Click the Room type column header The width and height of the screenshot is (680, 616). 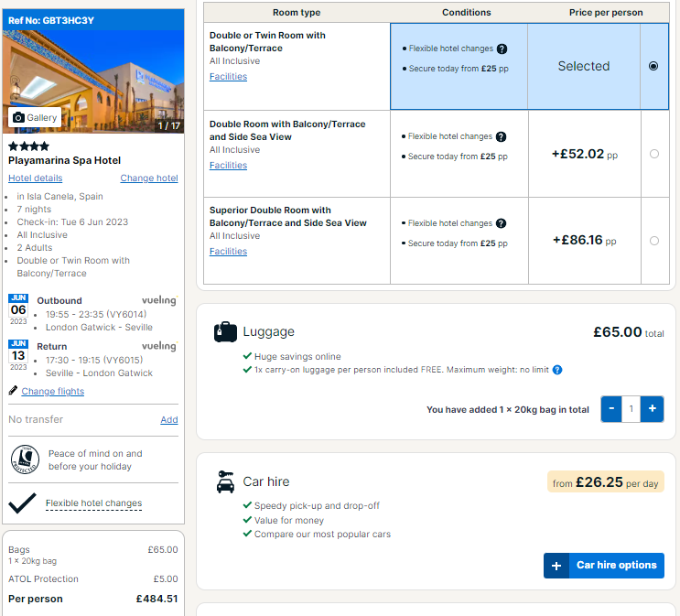tap(297, 13)
